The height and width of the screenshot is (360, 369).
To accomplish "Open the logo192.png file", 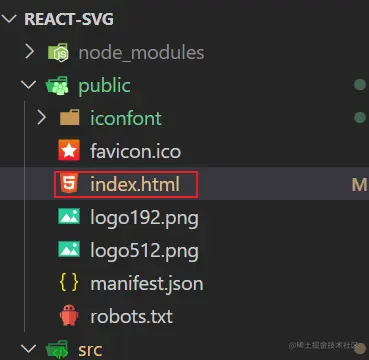I will (144, 218).
